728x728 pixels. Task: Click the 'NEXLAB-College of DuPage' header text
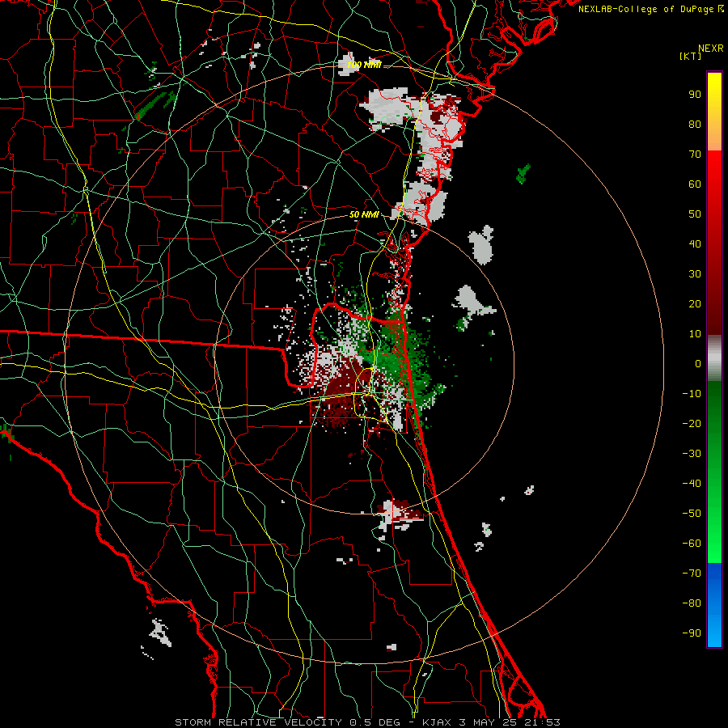coord(645,9)
